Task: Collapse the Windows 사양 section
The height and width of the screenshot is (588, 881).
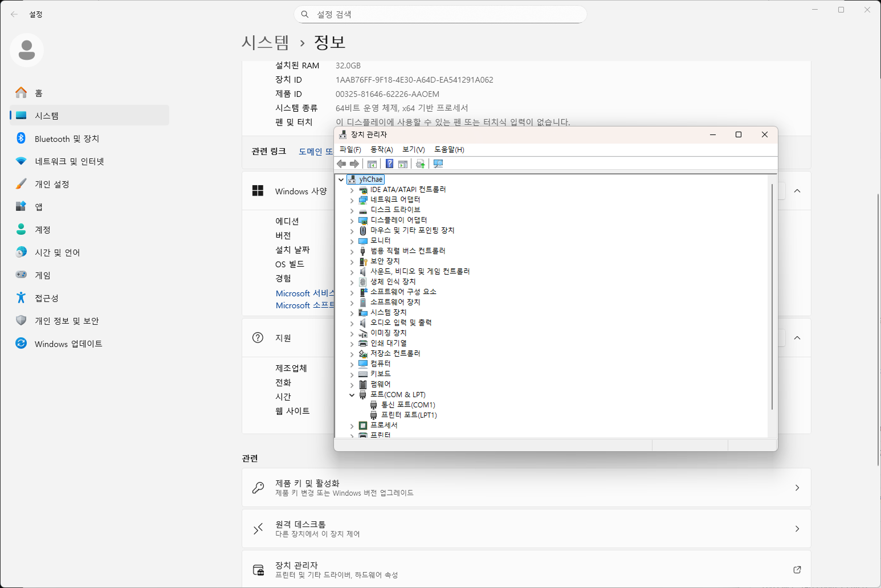Action: [x=797, y=191]
